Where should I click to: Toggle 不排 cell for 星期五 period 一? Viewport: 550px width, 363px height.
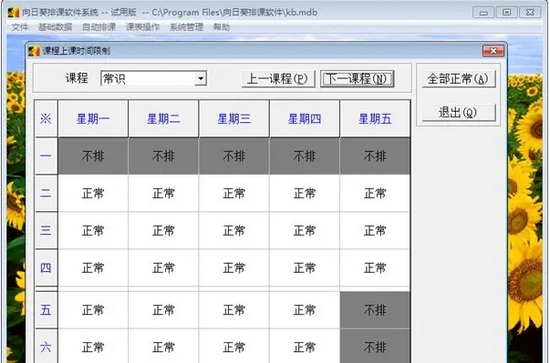[x=375, y=156]
